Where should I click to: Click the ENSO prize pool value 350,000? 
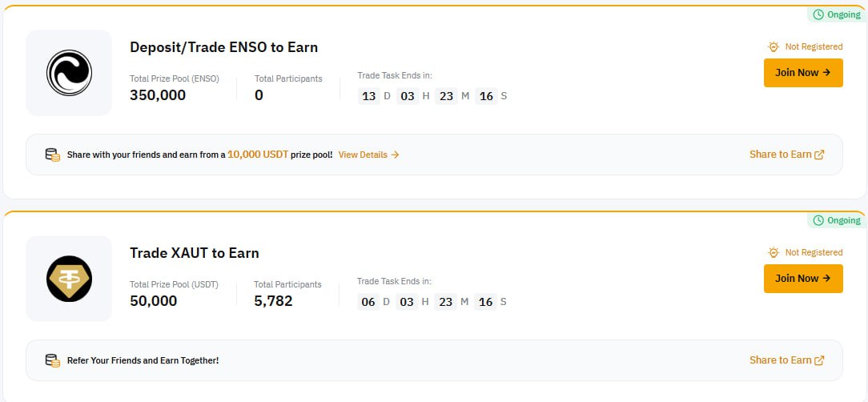pyautogui.click(x=158, y=95)
